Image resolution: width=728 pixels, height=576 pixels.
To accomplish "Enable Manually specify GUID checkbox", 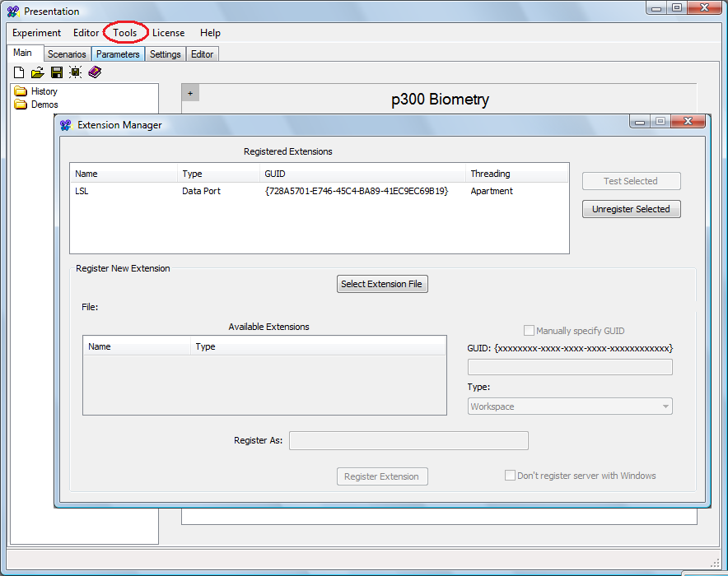I will tap(529, 331).
